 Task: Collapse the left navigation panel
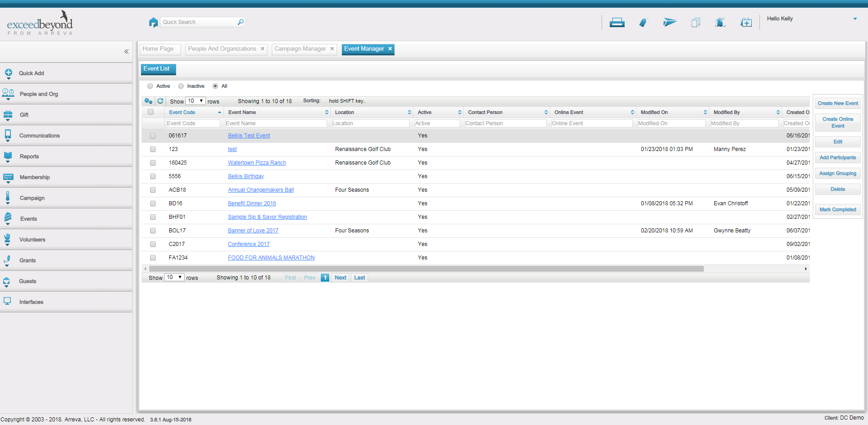127,52
